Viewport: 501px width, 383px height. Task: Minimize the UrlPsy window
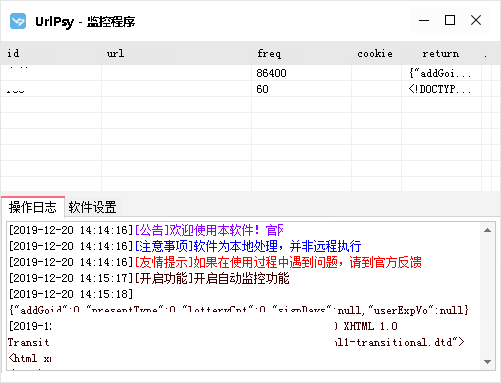click(x=424, y=21)
